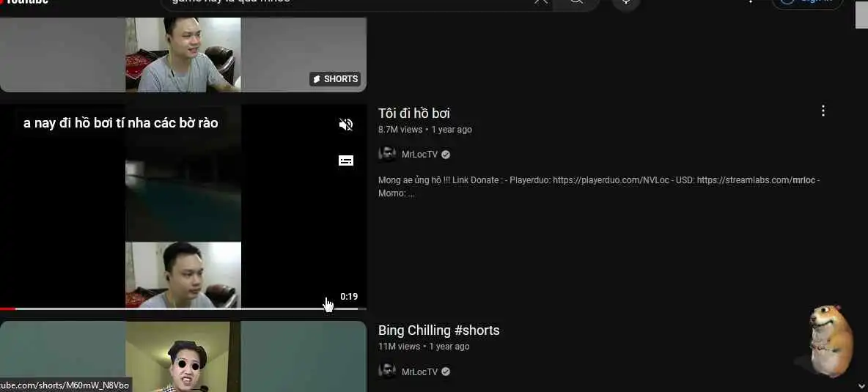Click the Mong ae ủng hộ description snippet
The height and width of the screenshot is (392, 868).
(599, 187)
